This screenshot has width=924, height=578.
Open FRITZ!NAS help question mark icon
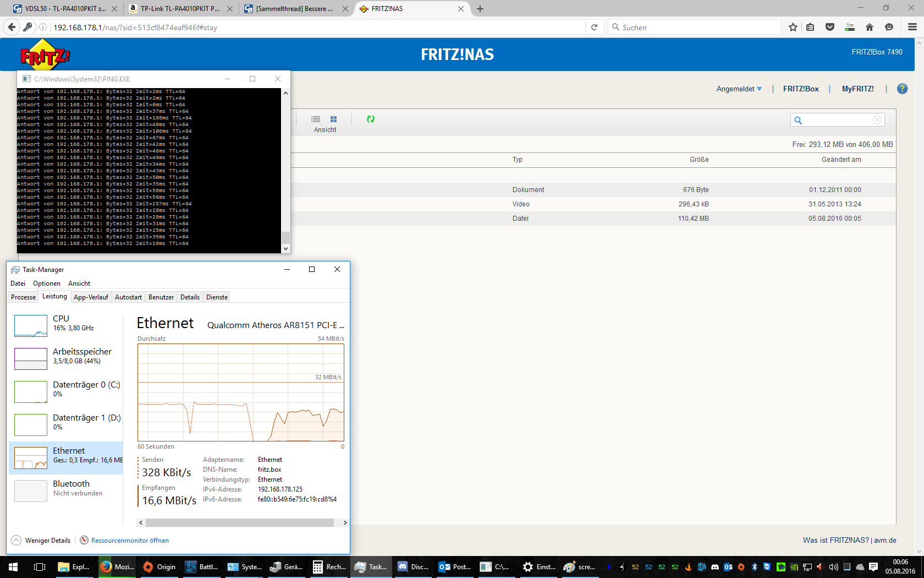coord(902,89)
